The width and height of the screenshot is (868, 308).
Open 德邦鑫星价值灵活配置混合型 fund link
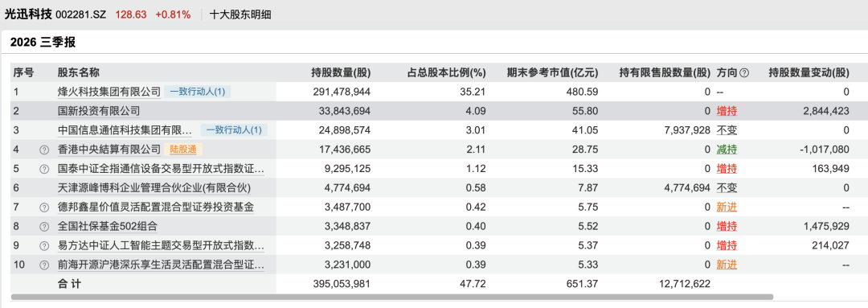[x=156, y=207]
